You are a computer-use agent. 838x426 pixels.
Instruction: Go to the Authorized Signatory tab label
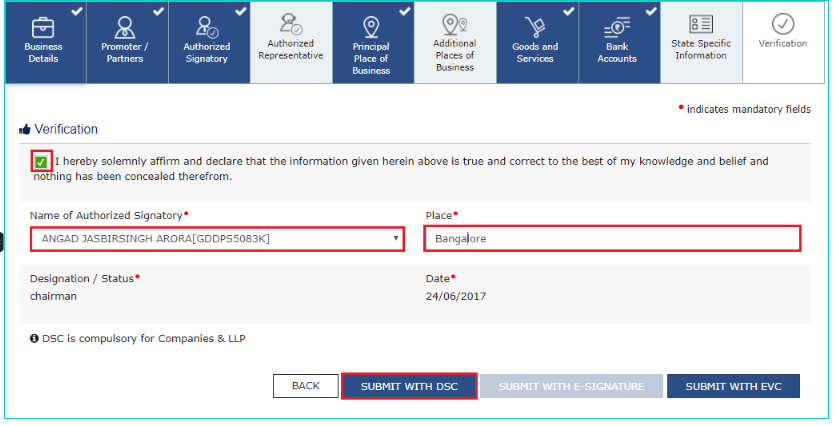pos(207,52)
